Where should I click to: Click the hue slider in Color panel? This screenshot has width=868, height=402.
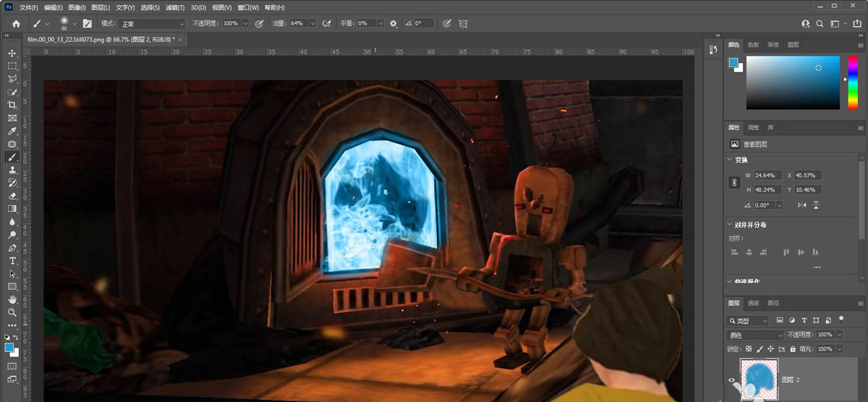tap(852, 81)
